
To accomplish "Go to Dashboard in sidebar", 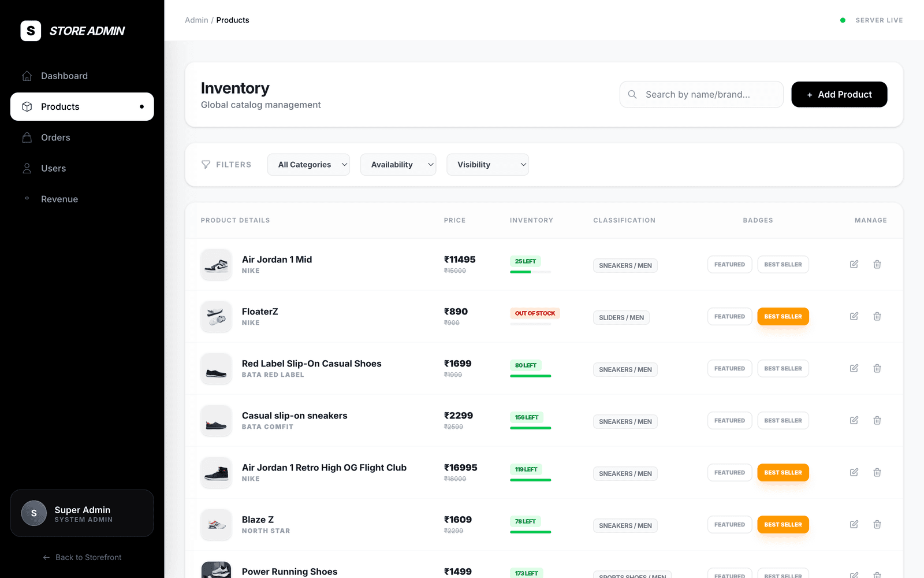I will (82, 76).
